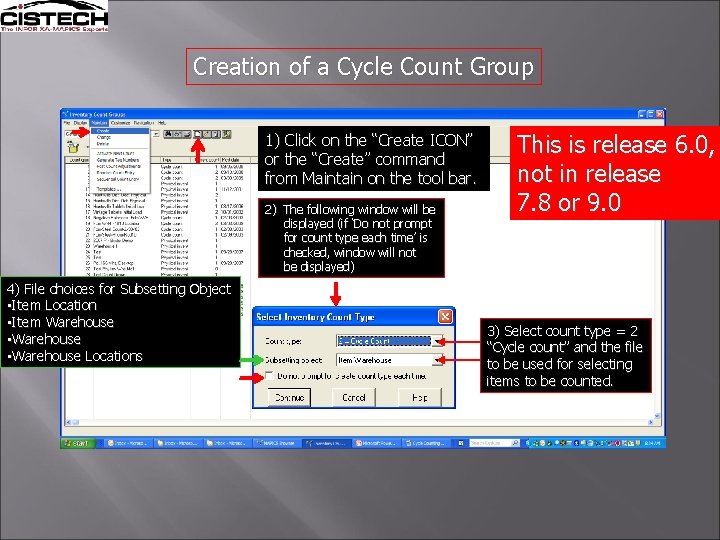Image resolution: width=720 pixels, height=540 pixels.
Task: Select the 'Warehouse 1' list row
Action: click(158, 246)
